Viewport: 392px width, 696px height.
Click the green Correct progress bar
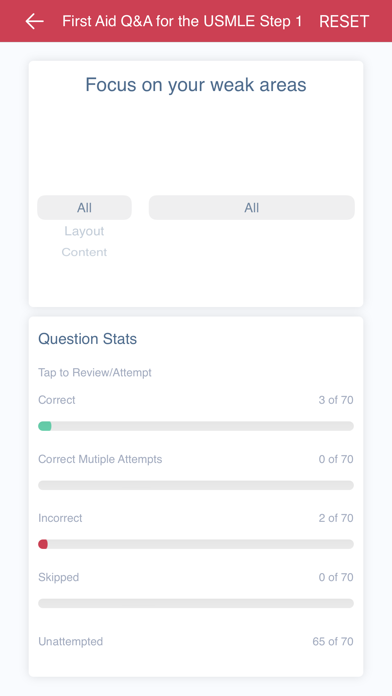coord(196,426)
